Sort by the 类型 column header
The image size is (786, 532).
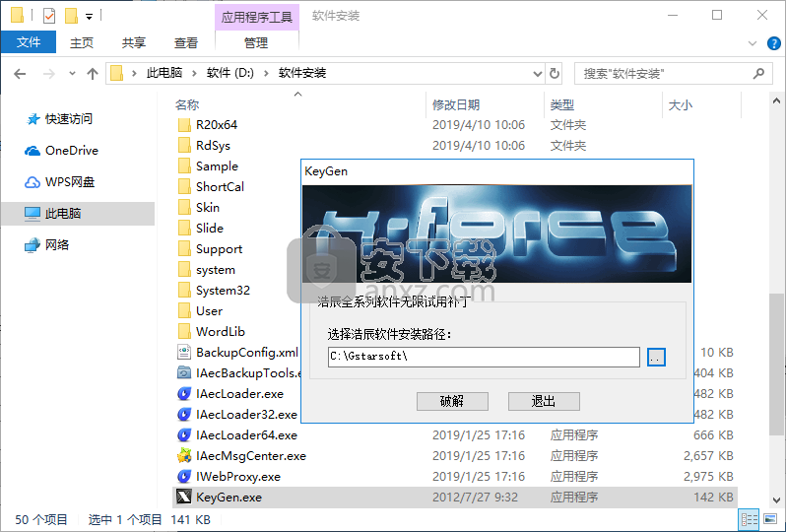pyautogui.click(x=562, y=104)
